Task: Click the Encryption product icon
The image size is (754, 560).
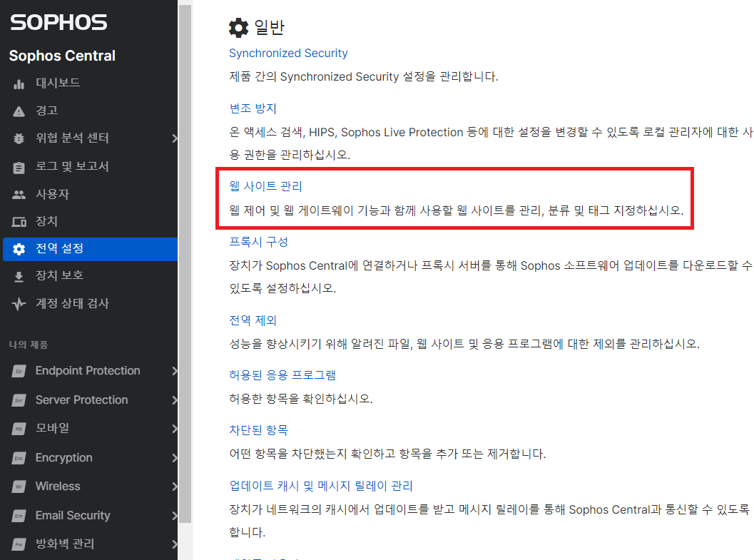Action: tap(19, 458)
